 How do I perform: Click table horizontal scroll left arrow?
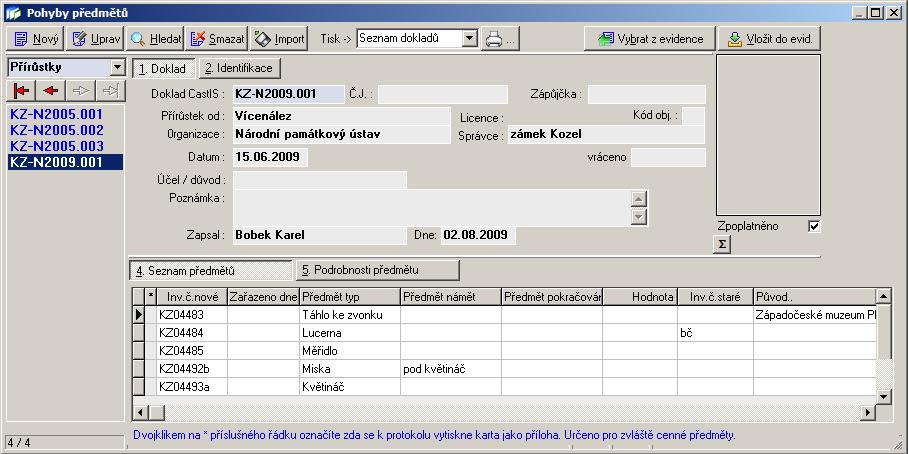(141, 412)
